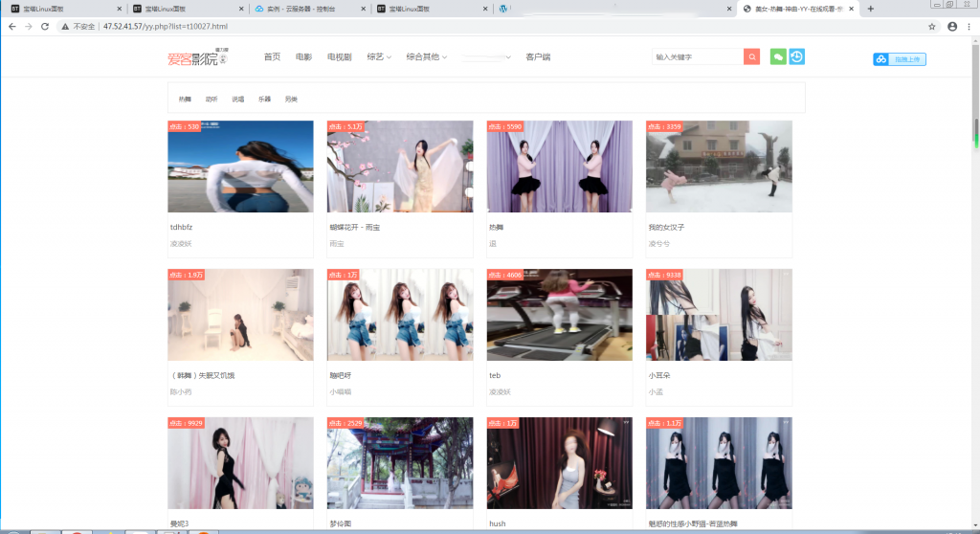Bookmark this page with the star icon
The image size is (980, 534).
click(932, 27)
